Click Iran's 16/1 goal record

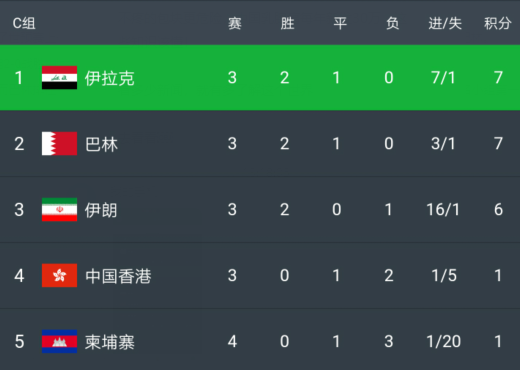coord(443,210)
